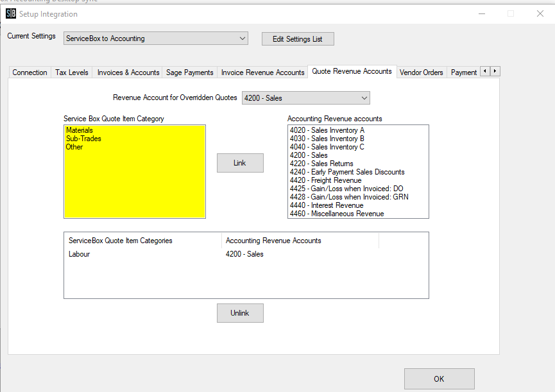Select 4220 - Sales Returns account

tap(358, 164)
